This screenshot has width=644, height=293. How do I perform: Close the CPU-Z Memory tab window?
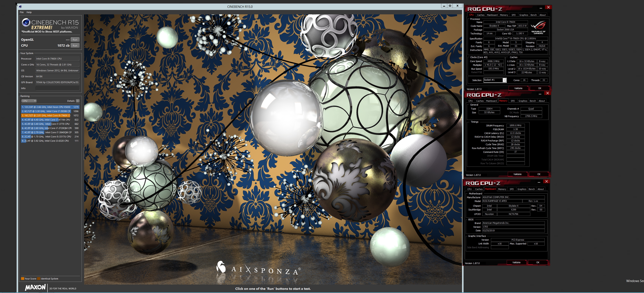click(x=547, y=93)
